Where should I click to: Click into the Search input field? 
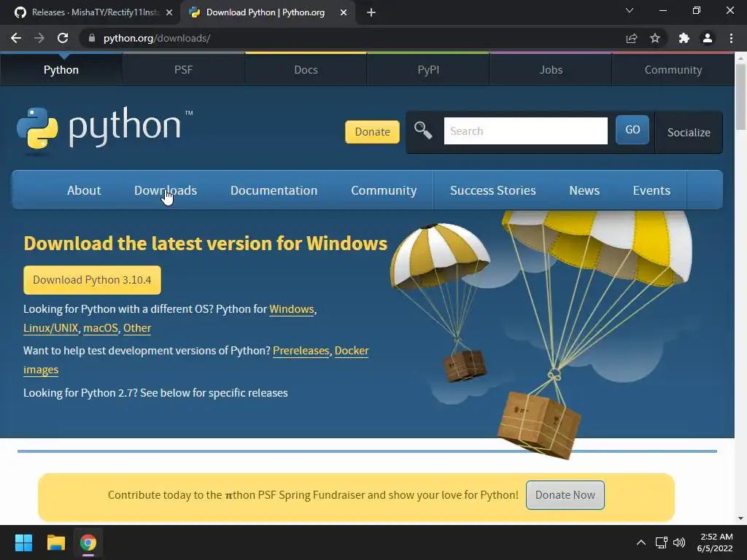point(525,131)
